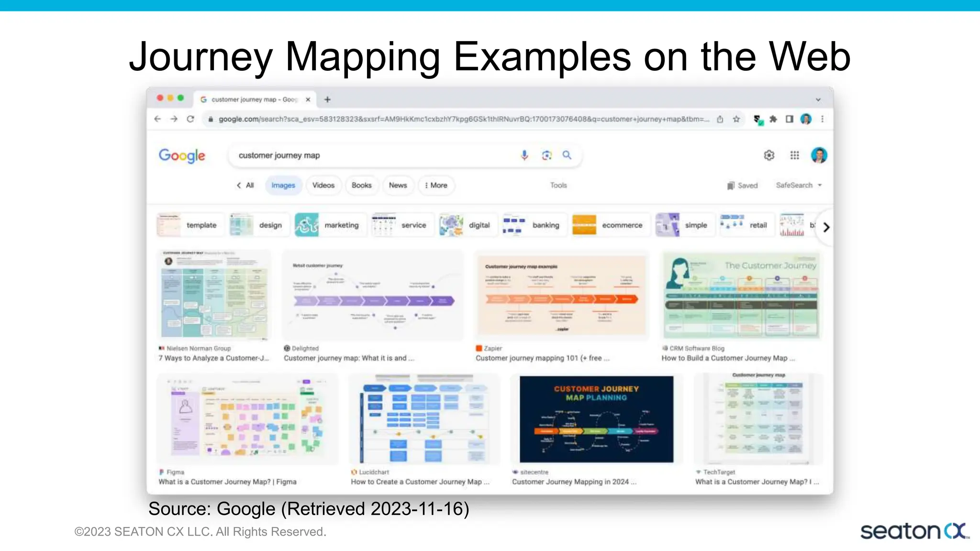Image resolution: width=980 pixels, height=551 pixels.
Task: Click the magnifier search icon
Action: (567, 155)
